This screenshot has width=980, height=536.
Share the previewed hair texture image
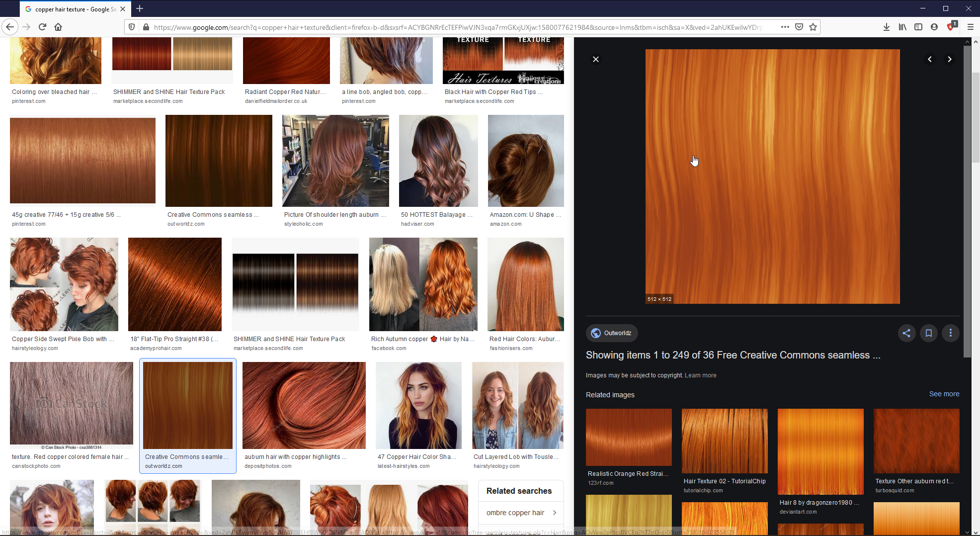coord(906,333)
